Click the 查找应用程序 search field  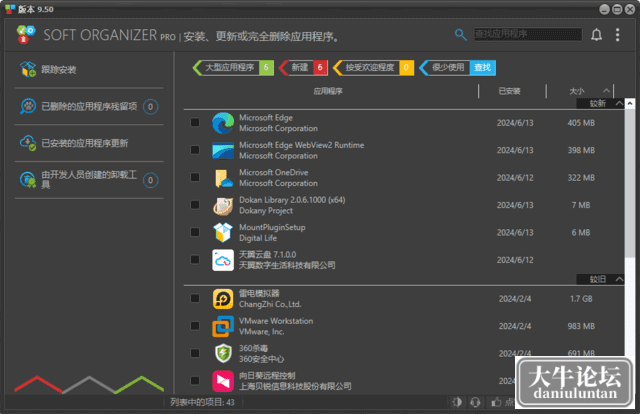527,34
